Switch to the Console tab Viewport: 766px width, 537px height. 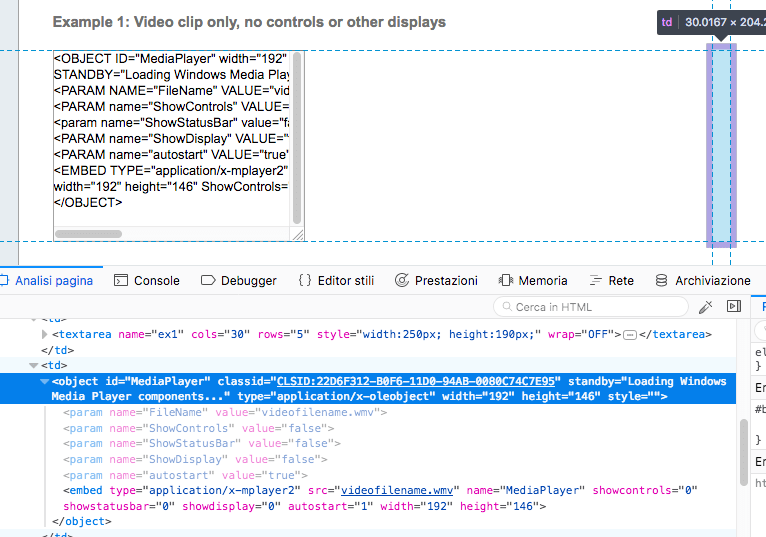(147, 280)
